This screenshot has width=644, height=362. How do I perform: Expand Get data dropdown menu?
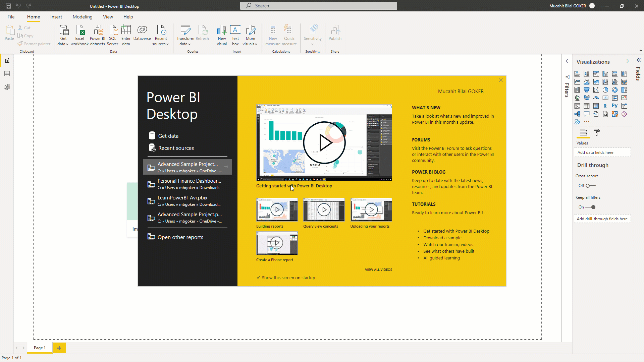67,44
